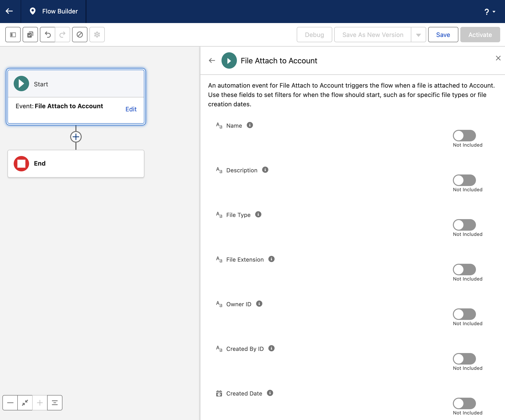Click the fit-to-view canvas button
Screen dimensions: 505x420
(25, 403)
